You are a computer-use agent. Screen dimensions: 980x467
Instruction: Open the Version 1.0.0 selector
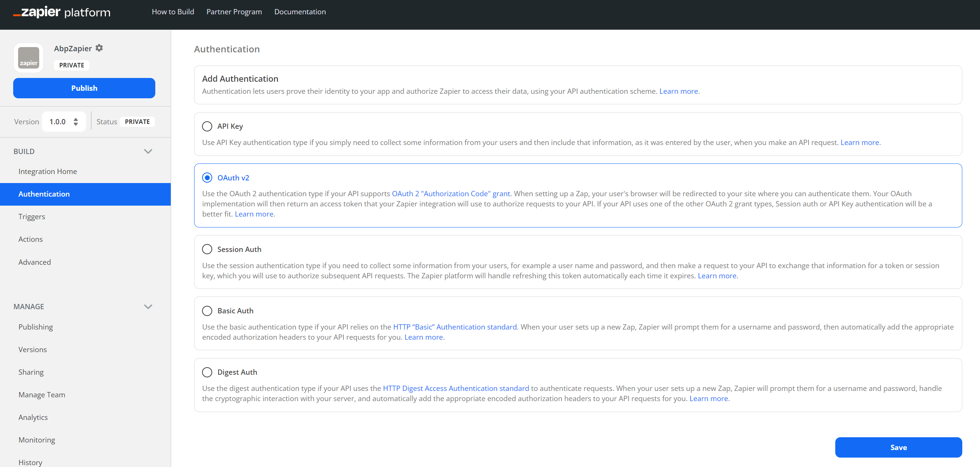64,122
